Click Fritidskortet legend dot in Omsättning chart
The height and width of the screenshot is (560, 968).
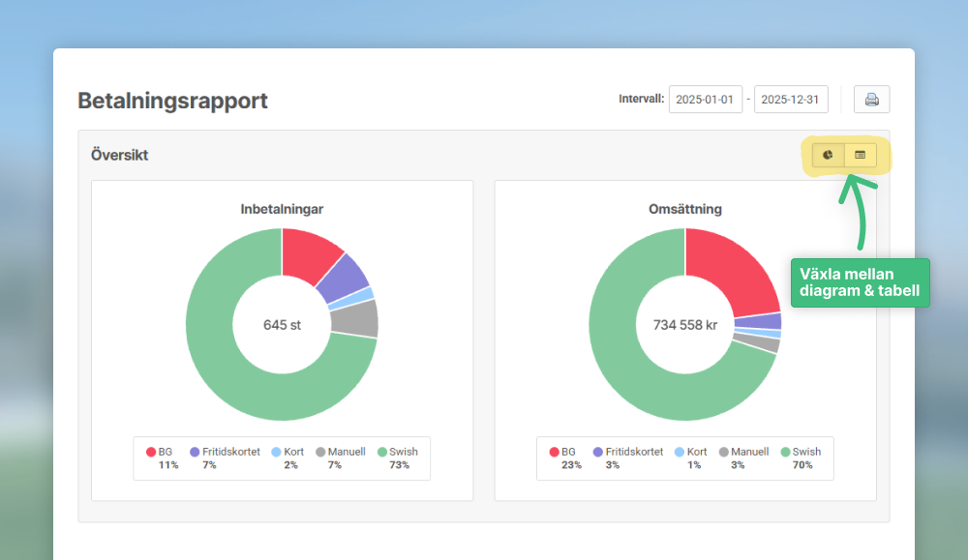point(597,452)
